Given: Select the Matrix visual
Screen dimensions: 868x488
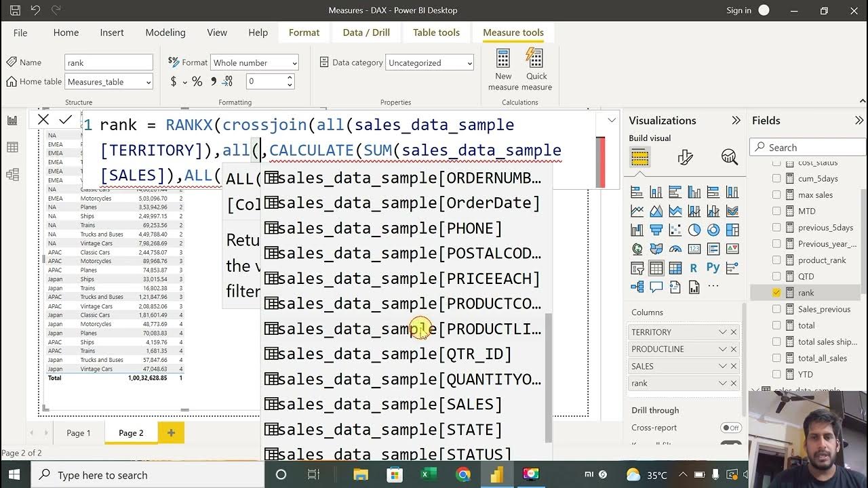Looking at the screenshot, I should [675, 268].
